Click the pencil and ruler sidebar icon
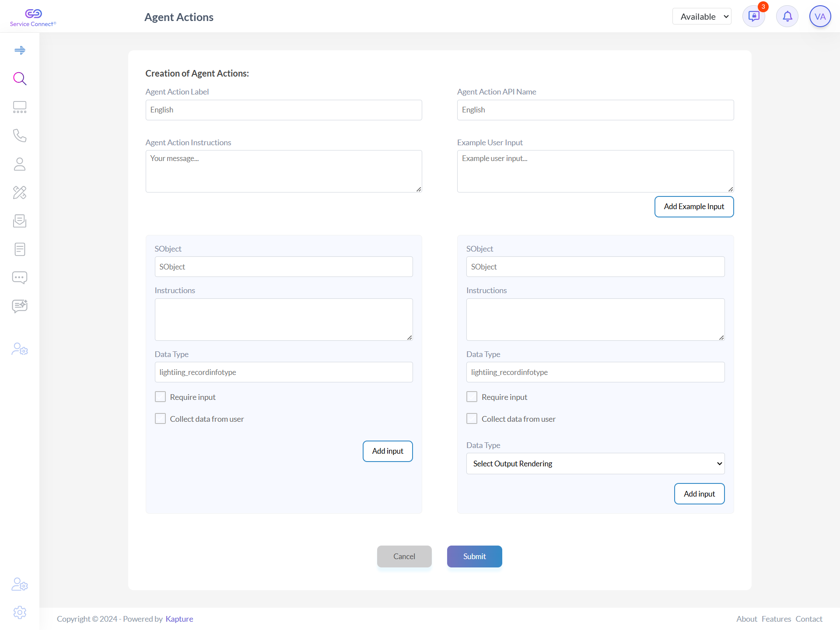Viewport: 840px width, 630px height. (x=20, y=192)
